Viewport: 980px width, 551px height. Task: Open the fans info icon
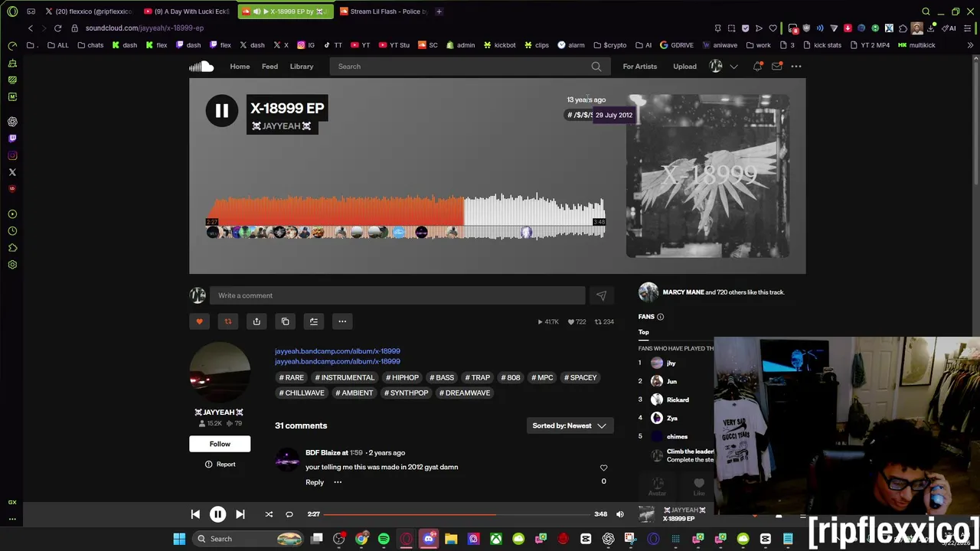(x=660, y=317)
